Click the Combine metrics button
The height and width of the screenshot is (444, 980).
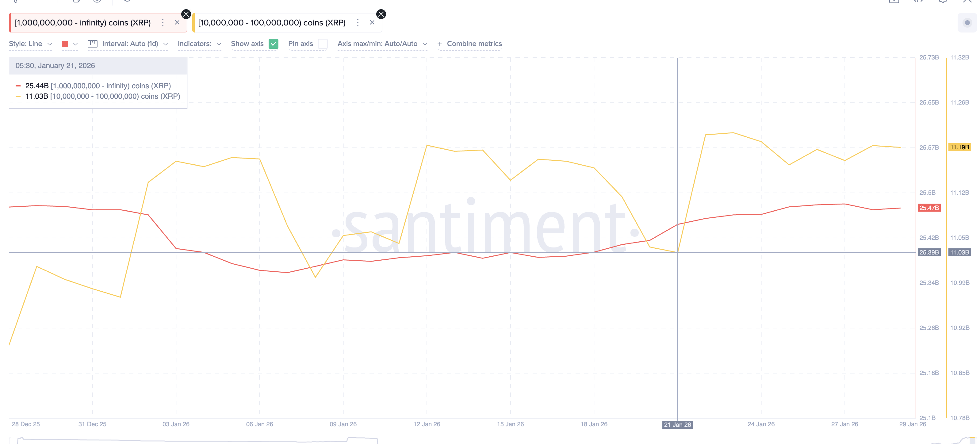tap(474, 44)
